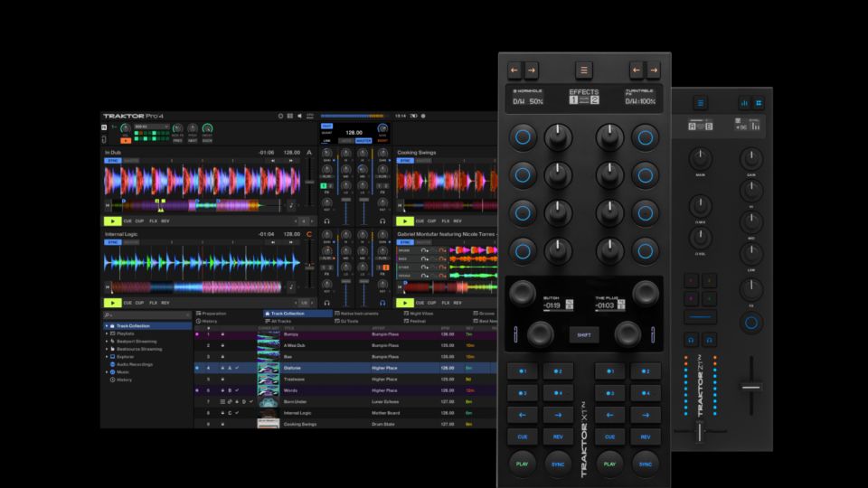Click the headphone cue icon for deck A

326,221
